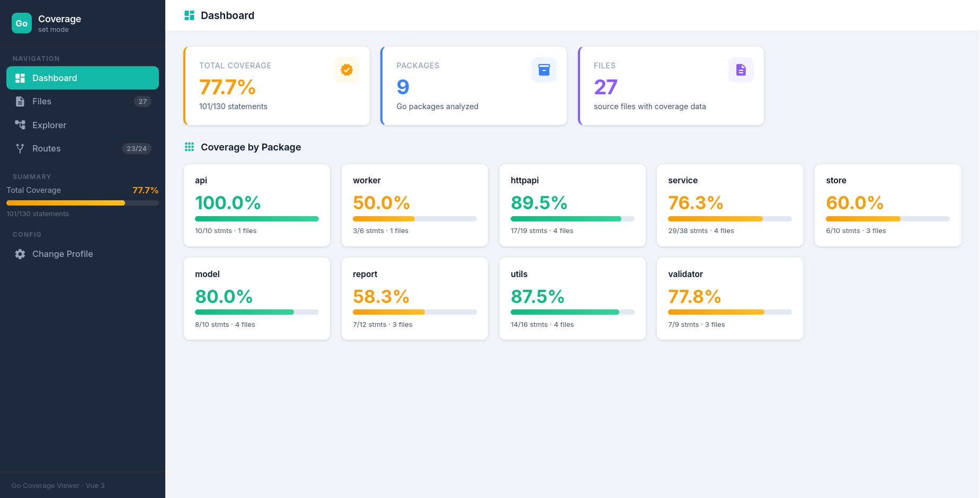Click the Routes fork icon
This screenshot has width=980, height=498.
[20, 149]
